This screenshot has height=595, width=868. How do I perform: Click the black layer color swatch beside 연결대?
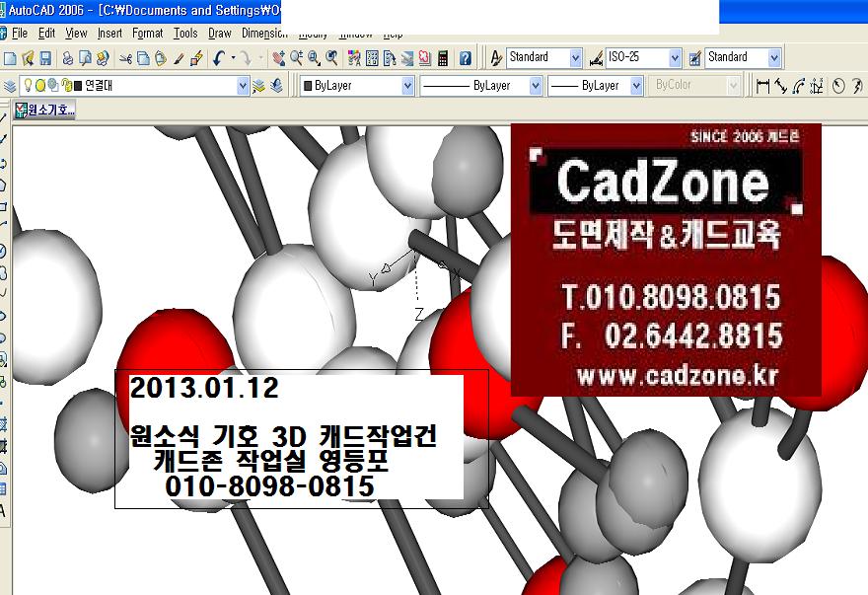(78, 86)
